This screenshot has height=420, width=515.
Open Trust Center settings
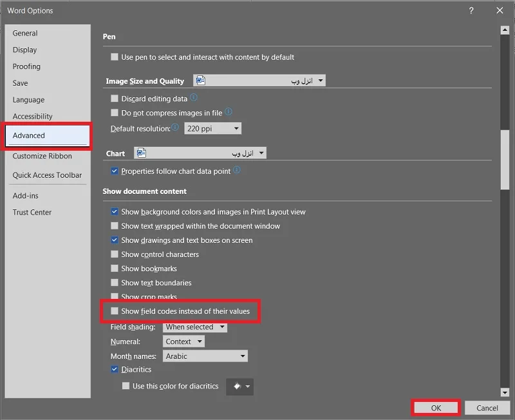pyautogui.click(x=32, y=213)
